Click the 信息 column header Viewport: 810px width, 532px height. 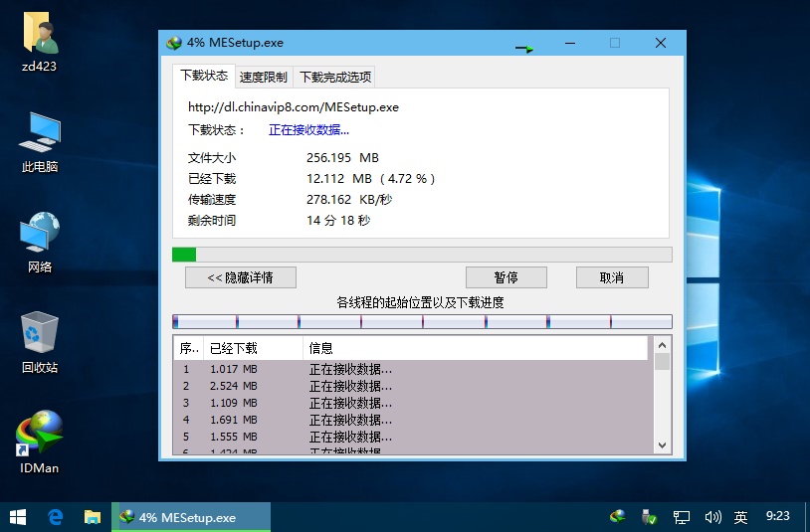tap(476, 348)
